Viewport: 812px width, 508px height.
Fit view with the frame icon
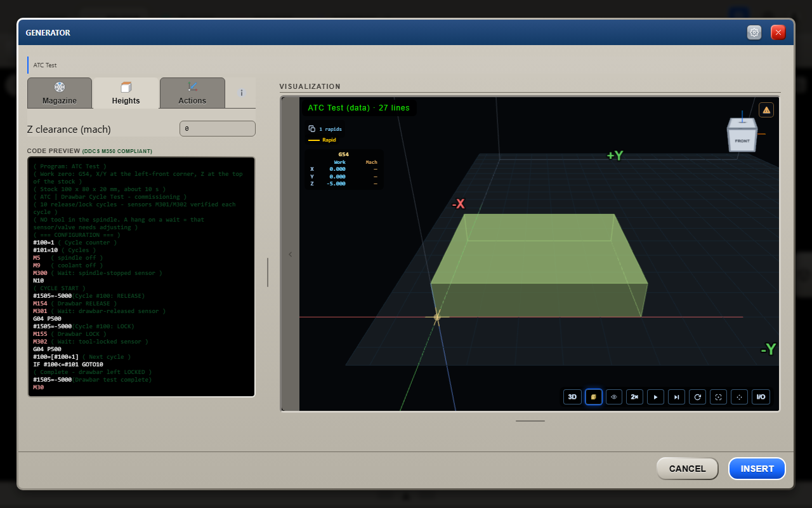click(x=719, y=397)
